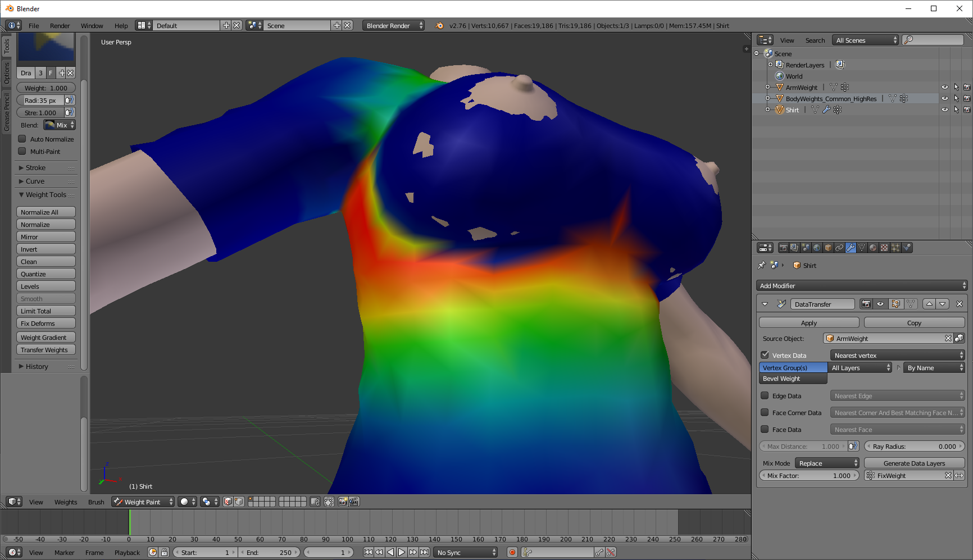Enable the Face Data checkbox
The image size is (973, 560).
click(765, 429)
